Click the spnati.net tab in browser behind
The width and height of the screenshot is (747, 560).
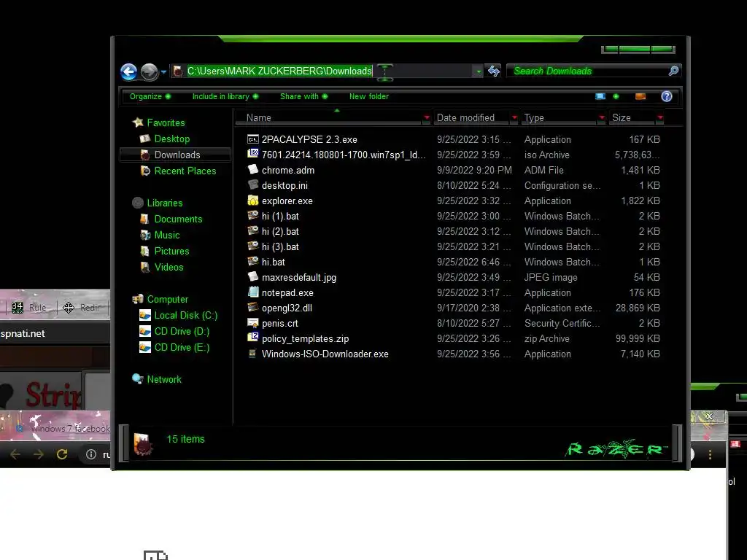click(23, 333)
